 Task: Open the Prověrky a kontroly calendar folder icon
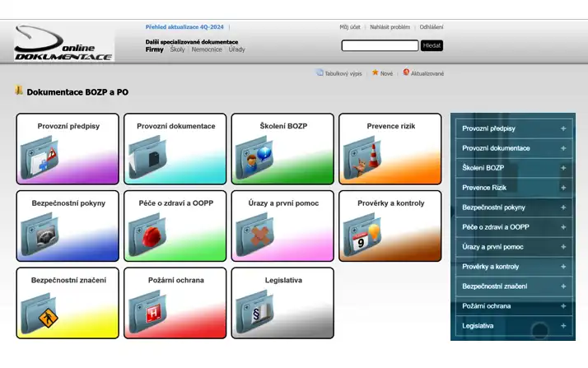(362, 235)
